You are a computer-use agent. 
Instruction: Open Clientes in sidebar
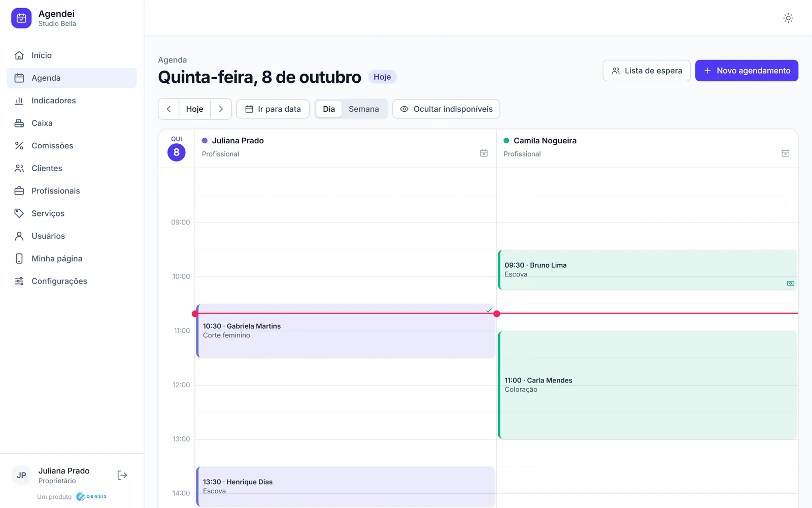[x=72, y=168]
